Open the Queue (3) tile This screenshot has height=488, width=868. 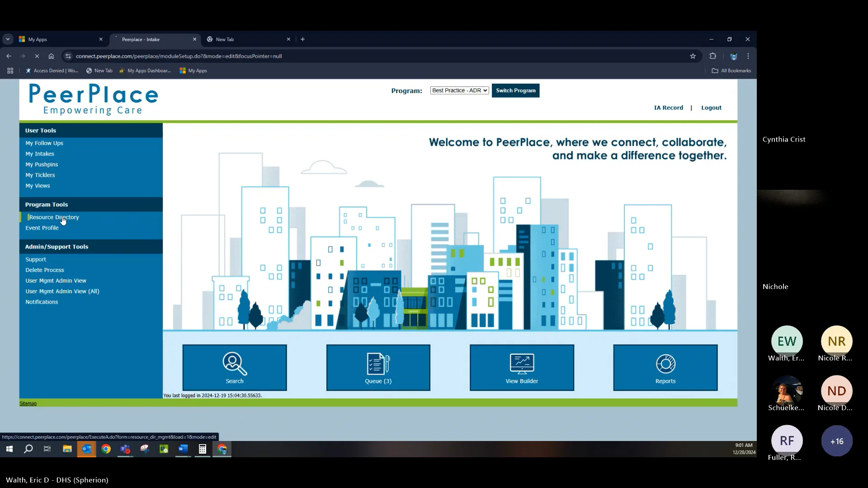coord(377,367)
